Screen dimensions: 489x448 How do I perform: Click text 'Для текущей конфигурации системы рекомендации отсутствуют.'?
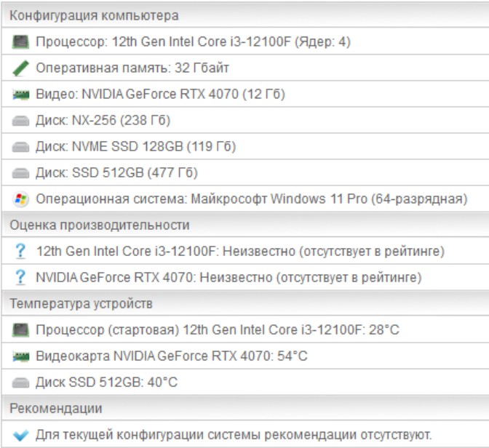coord(234,435)
